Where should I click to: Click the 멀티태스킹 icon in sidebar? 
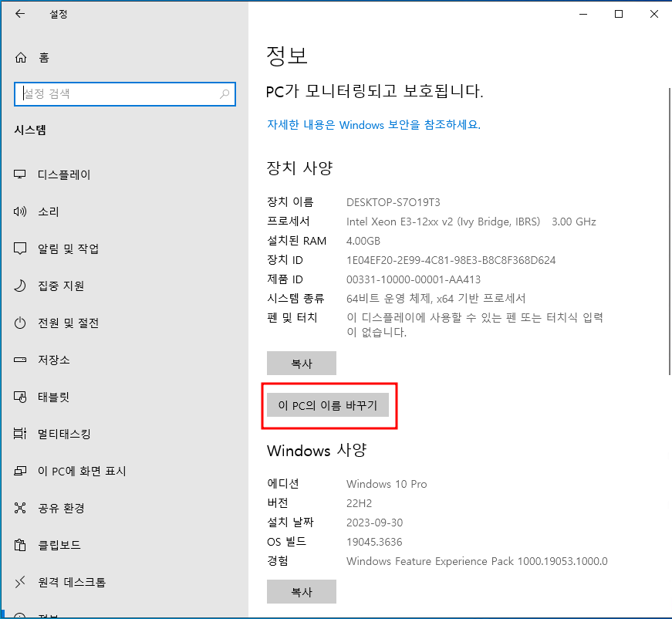(x=21, y=434)
